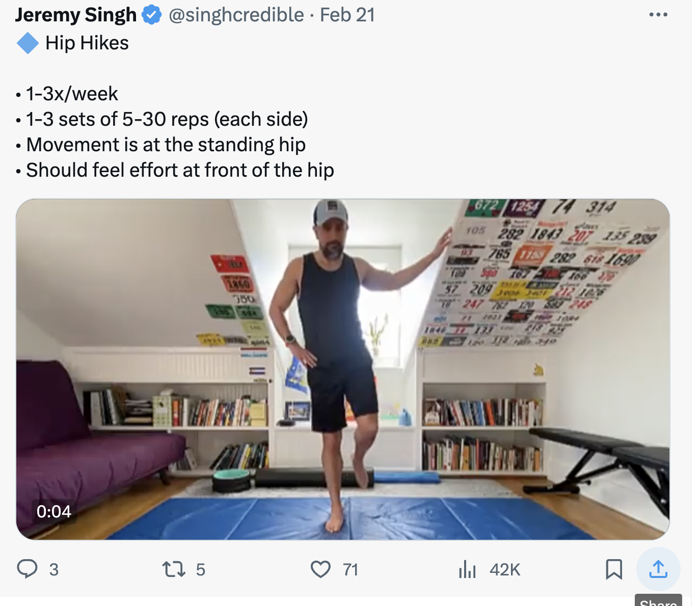Play the hip hikes exercise video
This screenshot has width=700, height=606.
pos(342,369)
